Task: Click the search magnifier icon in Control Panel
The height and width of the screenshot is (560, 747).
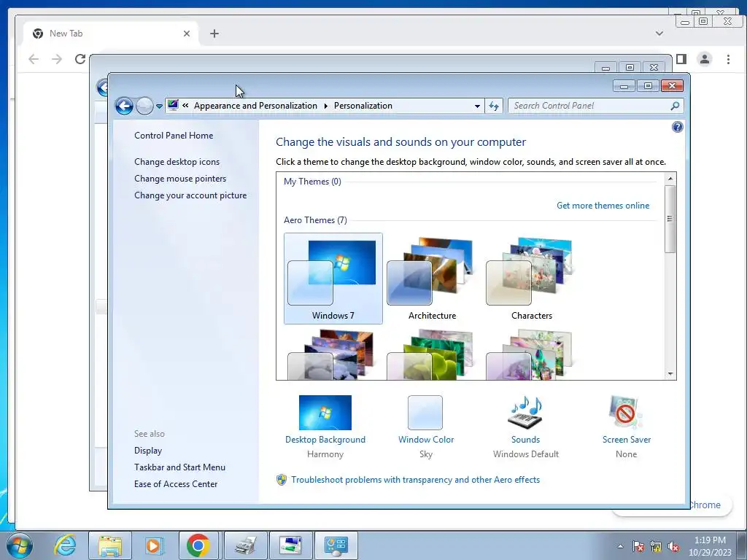Action: (675, 106)
